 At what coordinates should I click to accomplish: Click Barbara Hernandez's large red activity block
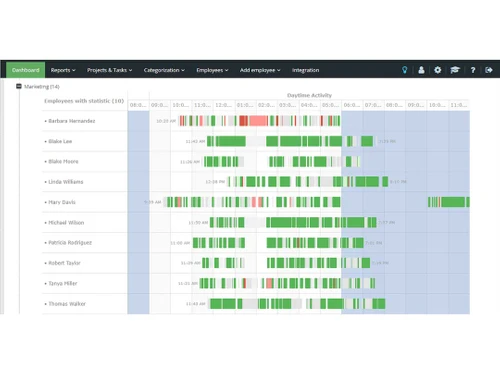coord(258,121)
